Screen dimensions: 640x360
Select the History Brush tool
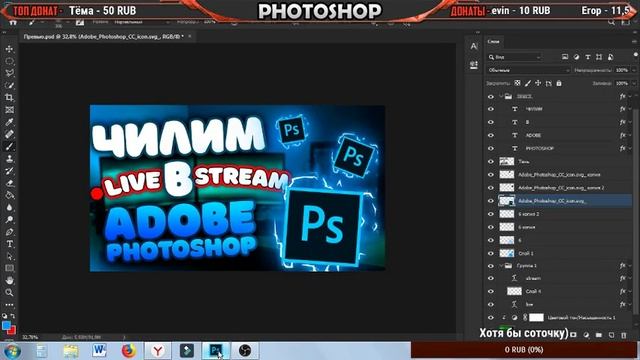pos(9,171)
